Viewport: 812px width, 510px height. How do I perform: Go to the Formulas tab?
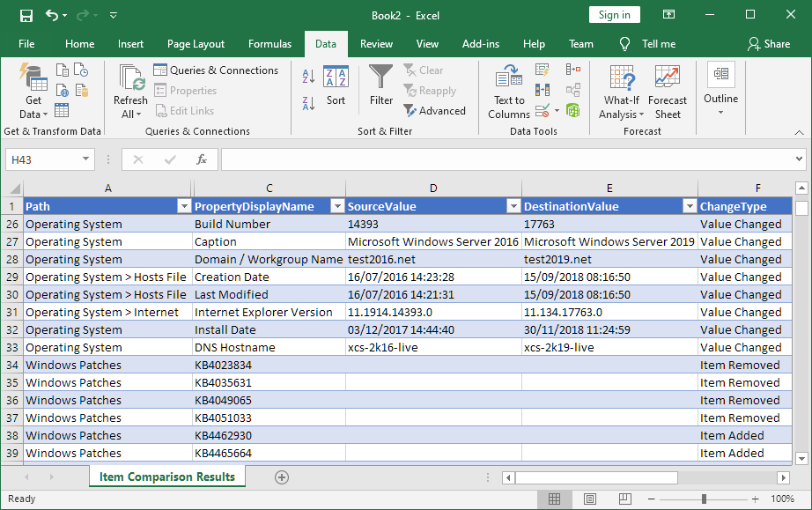[x=269, y=44]
